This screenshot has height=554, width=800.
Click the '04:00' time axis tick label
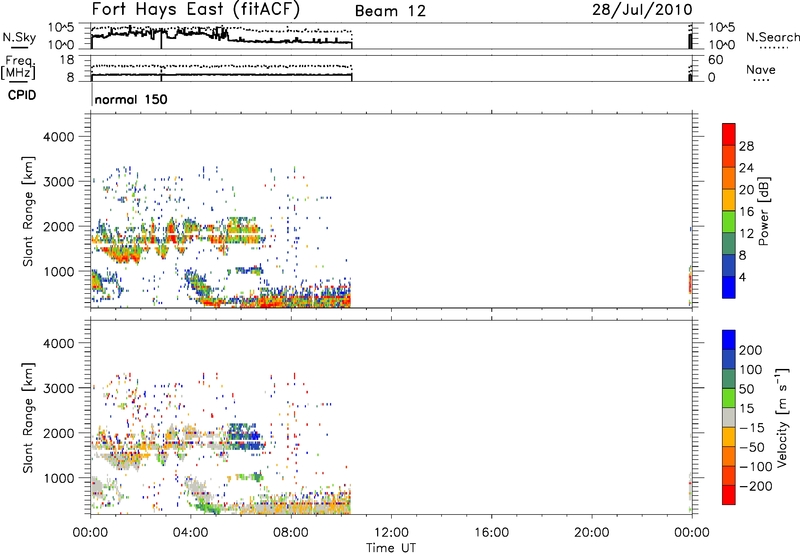pos(191,533)
